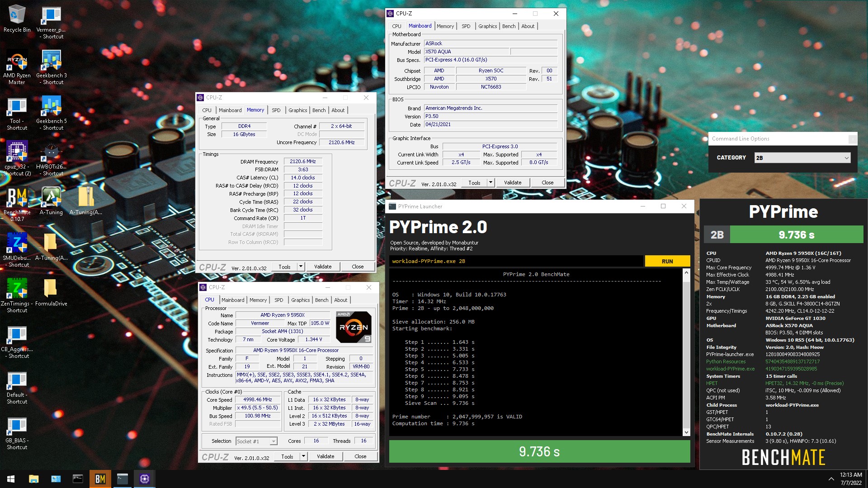Click the BIOS Version P3.50 field
This screenshot has height=488, width=868.
[x=491, y=116]
